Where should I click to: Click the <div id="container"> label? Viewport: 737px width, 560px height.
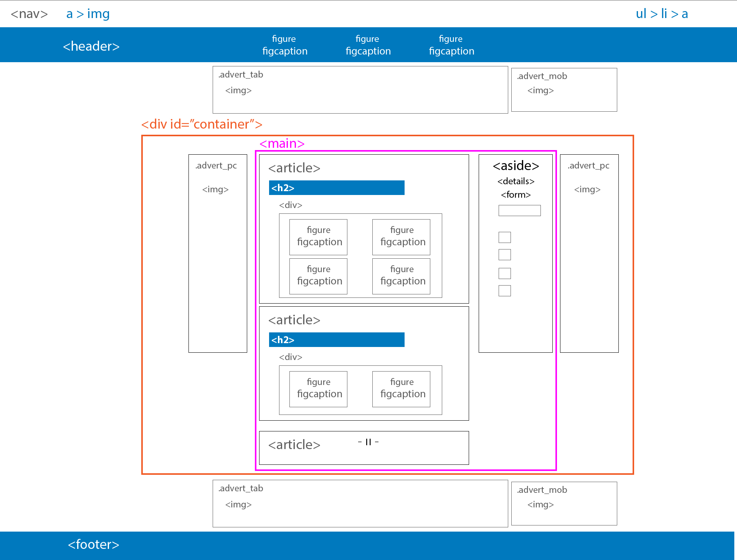[202, 124]
